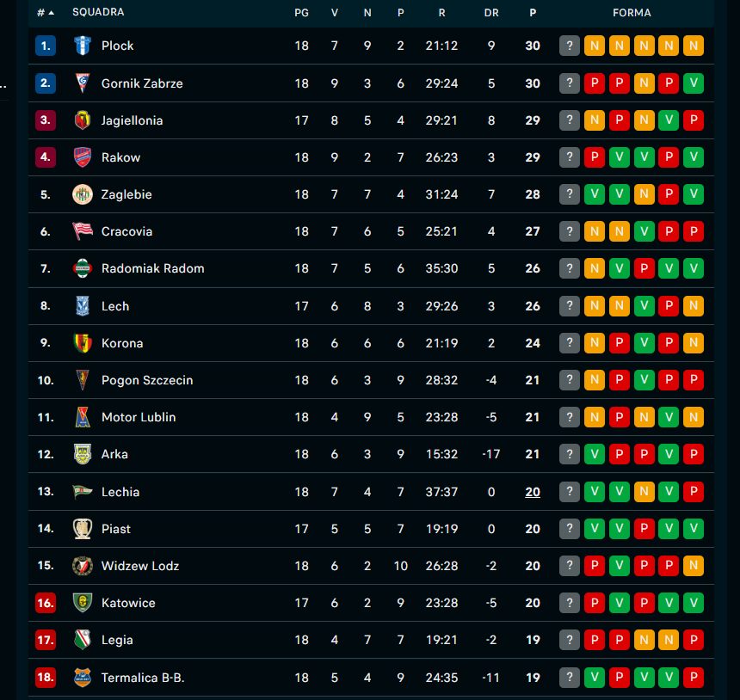Click Gornik Zabrze's last form result badge
Image resolution: width=740 pixels, height=700 pixels.
click(694, 83)
